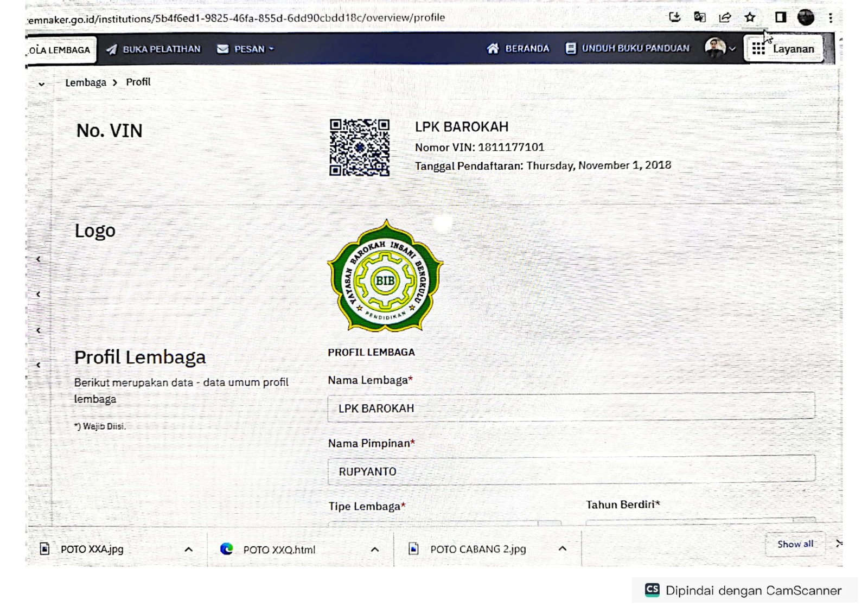
Task: Open the BUKA PELATIHAN menu
Action: (154, 49)
